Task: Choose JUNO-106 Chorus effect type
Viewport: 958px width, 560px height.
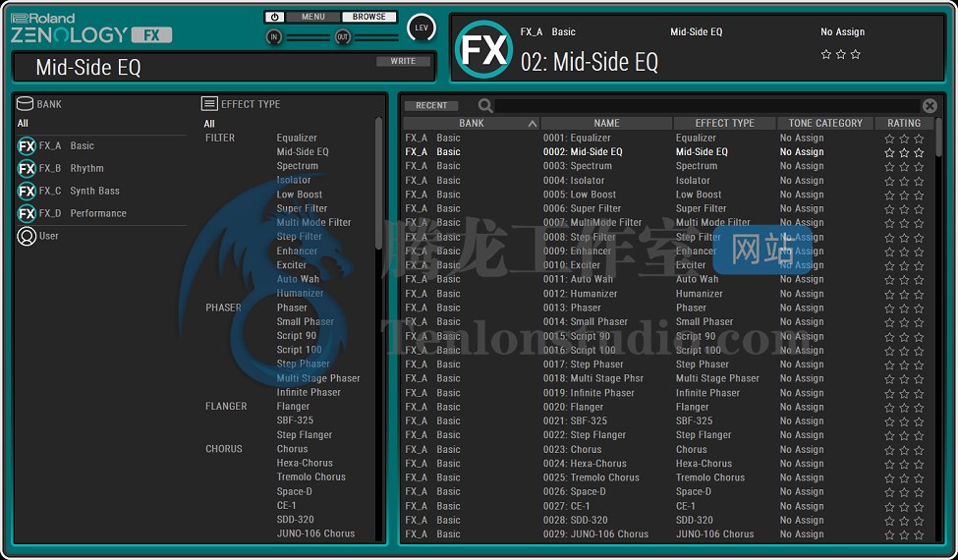Action: pyautogui.click(x=315, y=533)
